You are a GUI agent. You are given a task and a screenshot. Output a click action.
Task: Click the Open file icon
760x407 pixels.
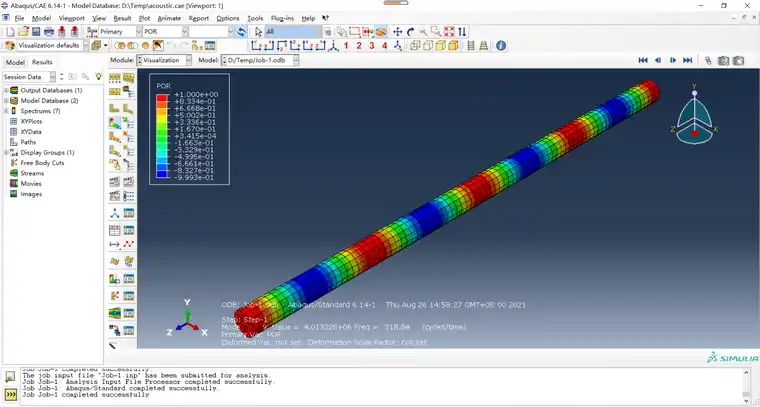pos(23,32)
